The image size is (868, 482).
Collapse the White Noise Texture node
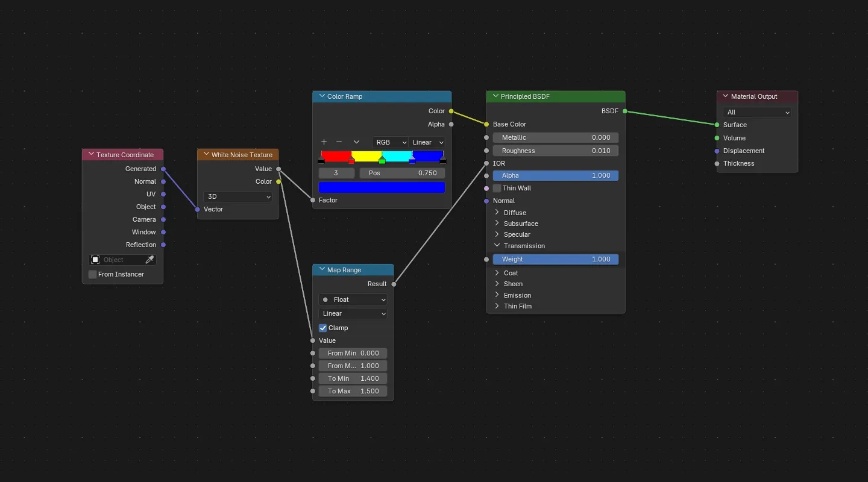pos(206,154)
